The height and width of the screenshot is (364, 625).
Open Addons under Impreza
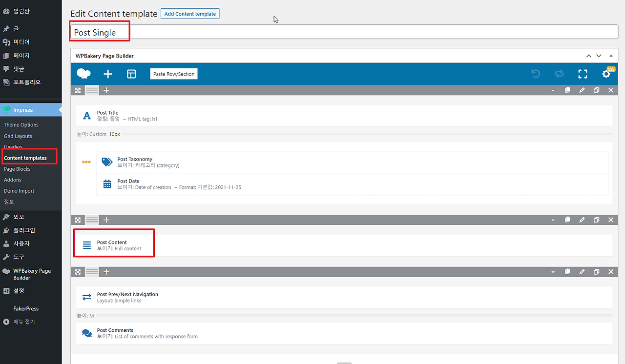click(13, 180)
